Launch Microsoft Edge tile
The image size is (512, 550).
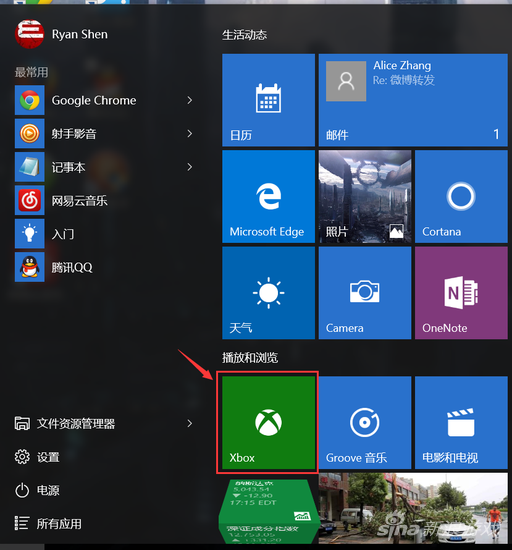tap(268, 196)
